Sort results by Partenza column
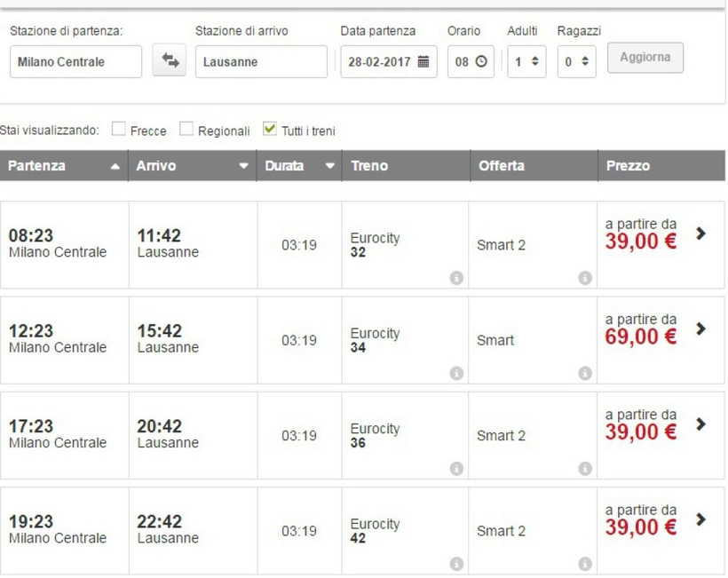Image resolution: width=728 pixels, height=578 pixels. (64, 166)
